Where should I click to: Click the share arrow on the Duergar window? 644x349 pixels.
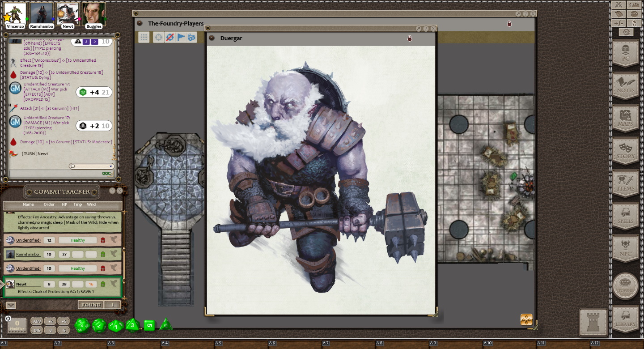[419, 29]
